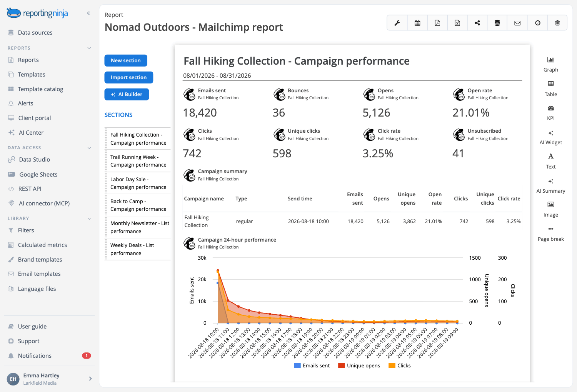Click Mailchimp icon beside Emails sent KPI
577x392 pixels.
pos(189,94)
